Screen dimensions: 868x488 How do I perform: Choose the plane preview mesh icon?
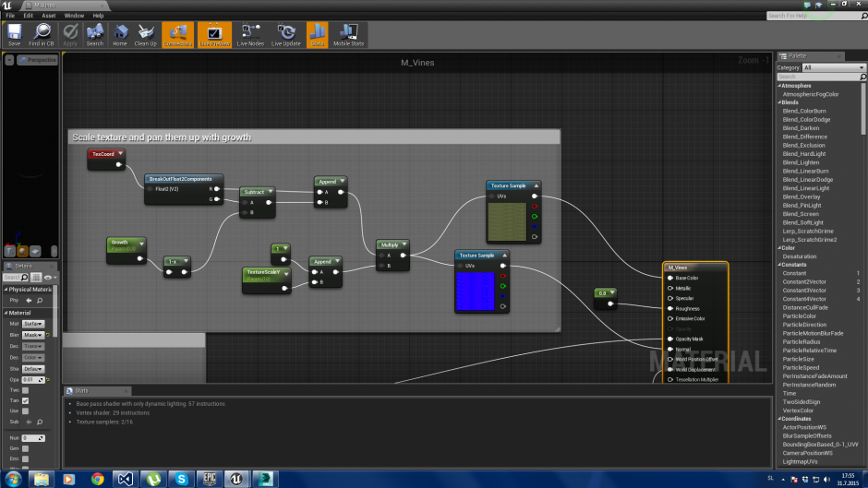(35, 251)
